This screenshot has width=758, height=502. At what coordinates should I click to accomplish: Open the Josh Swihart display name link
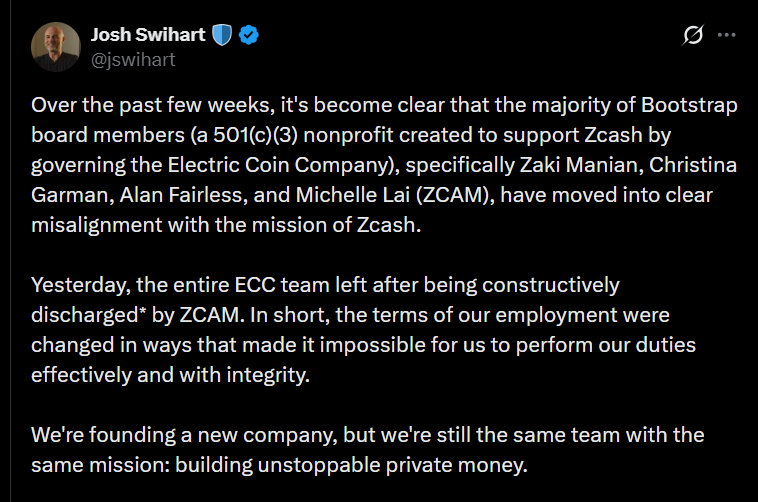147,35
